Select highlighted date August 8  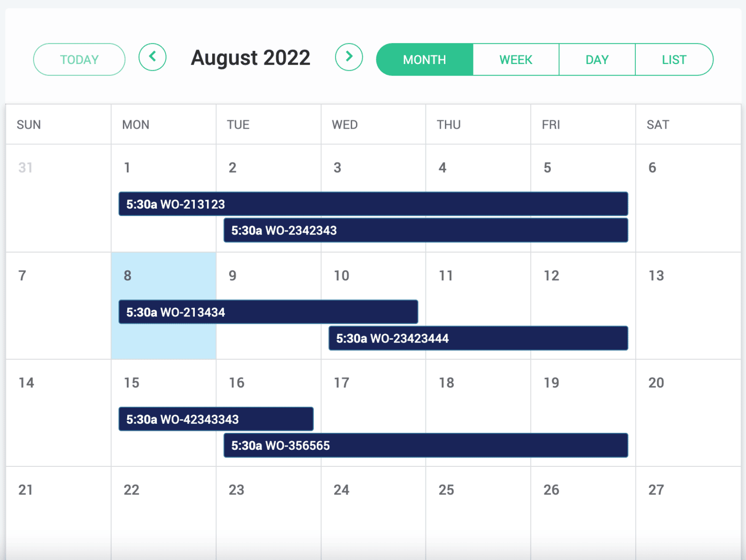pyautogui.click(x=128, y=276)
